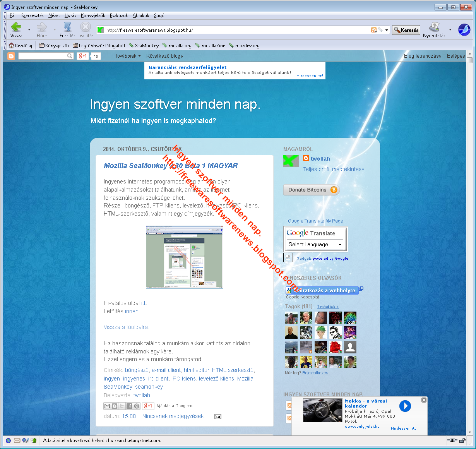The height and width of the screenshot is (449, 476).
Task: Click the Nyomtatás (Print) icon
Action: click(434, 27)
